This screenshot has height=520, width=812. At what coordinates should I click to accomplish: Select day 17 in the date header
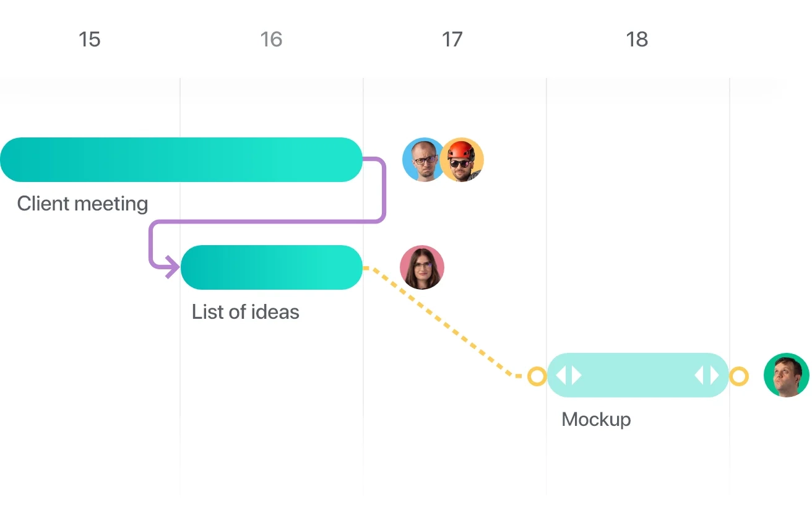(452, 40)
